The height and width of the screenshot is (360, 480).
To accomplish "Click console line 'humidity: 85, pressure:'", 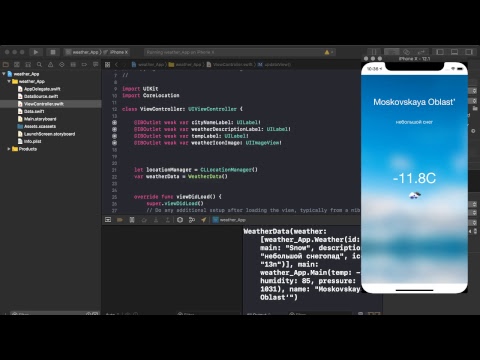I will 308,281.
